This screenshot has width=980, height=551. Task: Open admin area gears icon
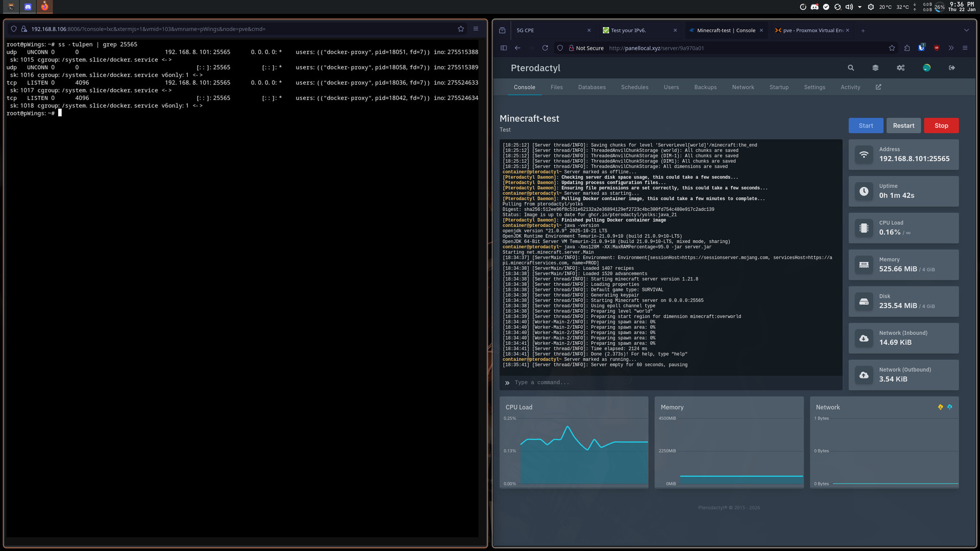901,68
